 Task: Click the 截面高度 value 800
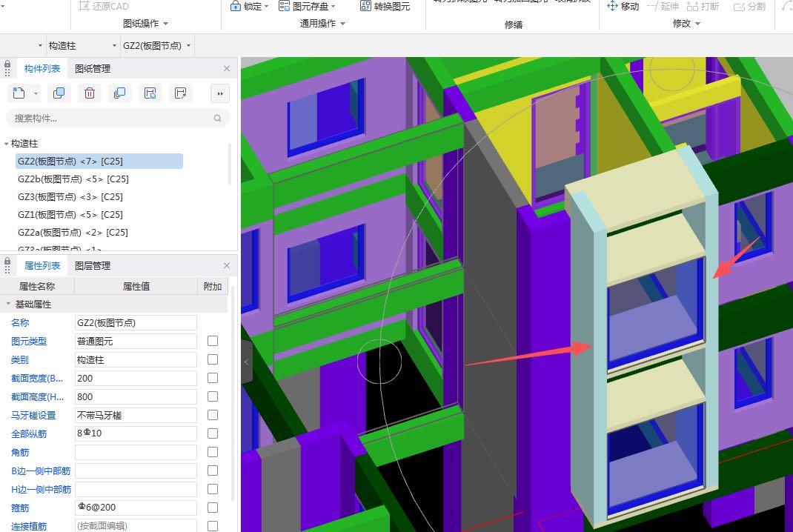(x=136, y=397)
